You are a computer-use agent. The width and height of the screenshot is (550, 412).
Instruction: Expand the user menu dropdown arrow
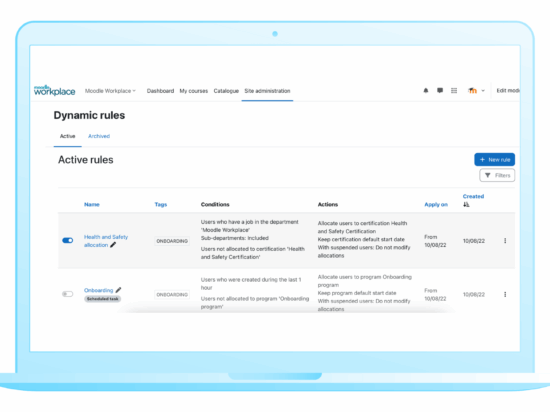[483, 90]
